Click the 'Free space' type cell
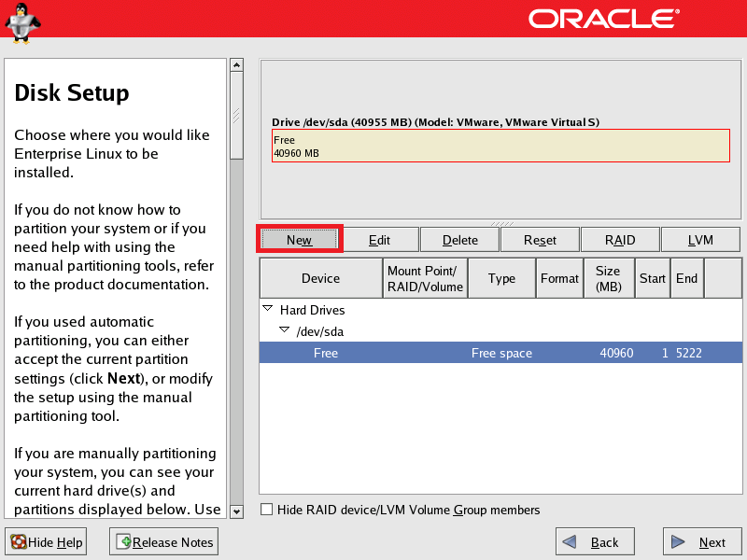The image size is (747, 560). click(501, 353)
